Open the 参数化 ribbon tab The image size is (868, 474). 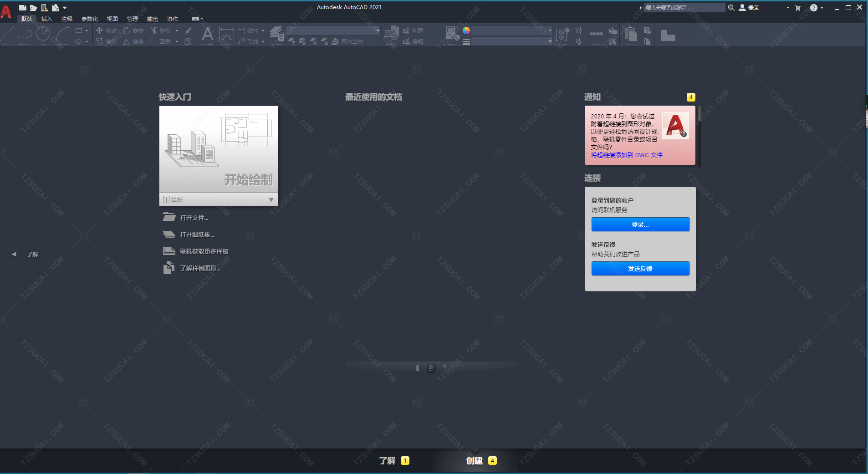(x=90, y=19)
